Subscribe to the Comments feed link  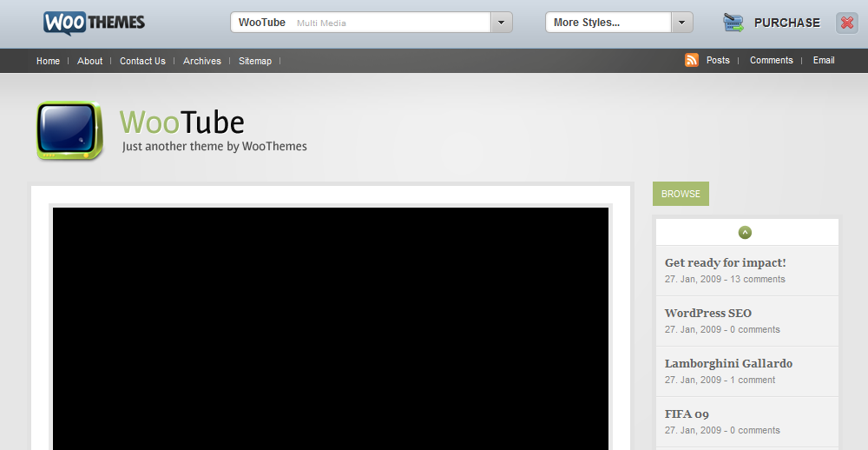coord(771,61)
